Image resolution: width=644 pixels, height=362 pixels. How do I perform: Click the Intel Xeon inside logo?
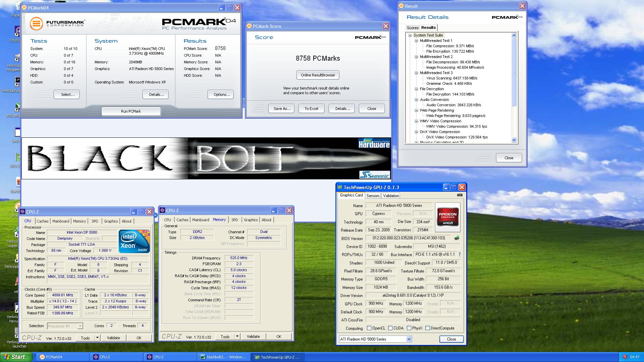click(134, 241)
